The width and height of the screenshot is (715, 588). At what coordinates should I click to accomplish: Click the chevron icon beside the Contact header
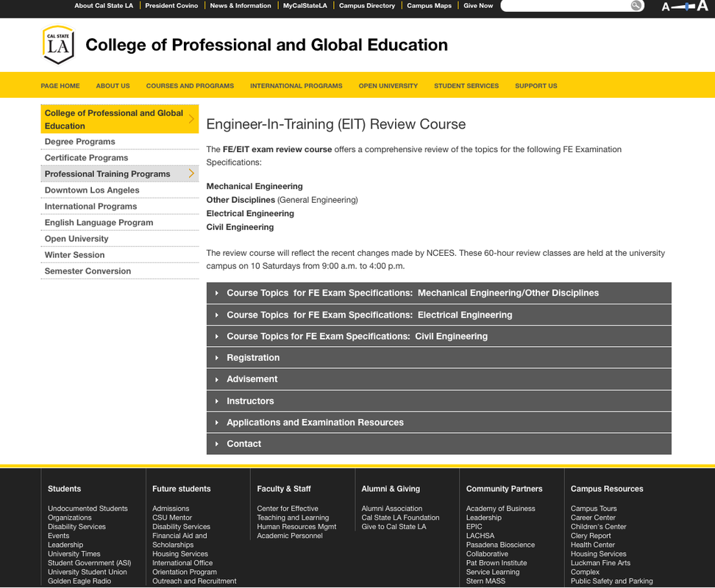[x=217, y=443]
